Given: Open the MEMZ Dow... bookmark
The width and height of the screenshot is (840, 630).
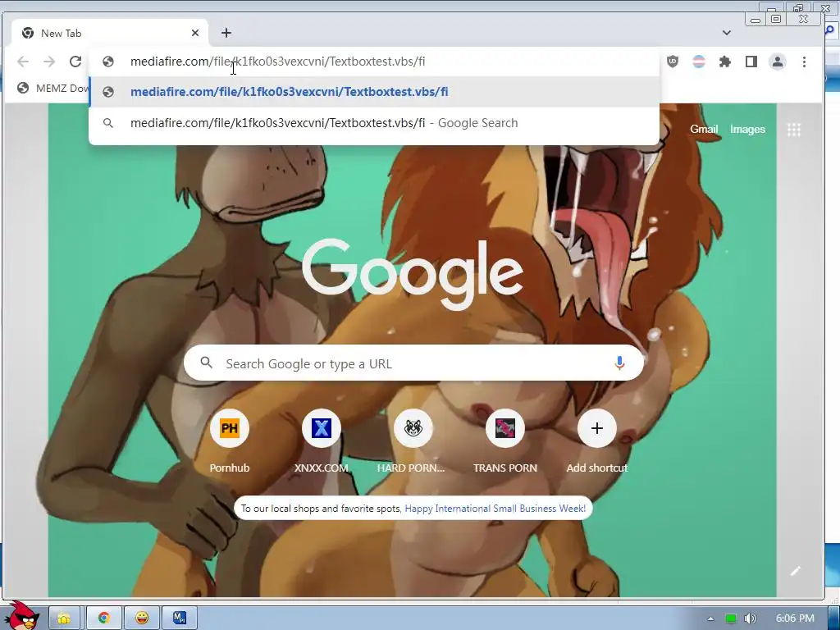Looking at the screenshot, I should (52, 88).
